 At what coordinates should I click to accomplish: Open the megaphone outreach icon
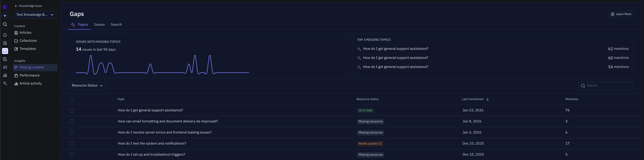(5, 67)
